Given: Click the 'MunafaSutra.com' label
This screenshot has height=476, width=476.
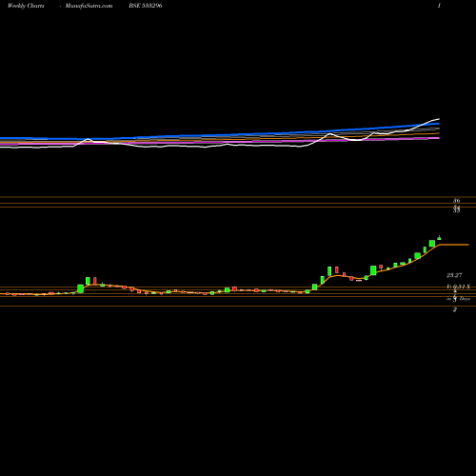Looking at the screenshot, I should click(x=89, y=6).
